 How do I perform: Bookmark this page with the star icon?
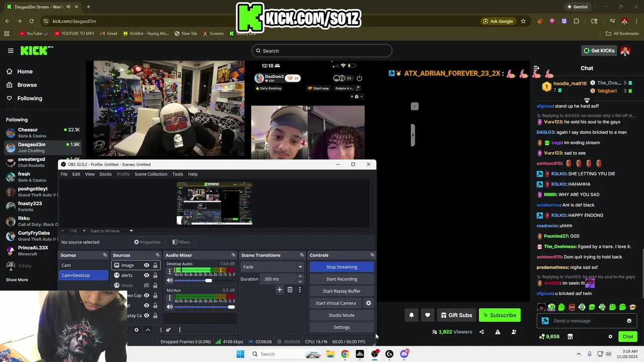(x=523, y=21)
